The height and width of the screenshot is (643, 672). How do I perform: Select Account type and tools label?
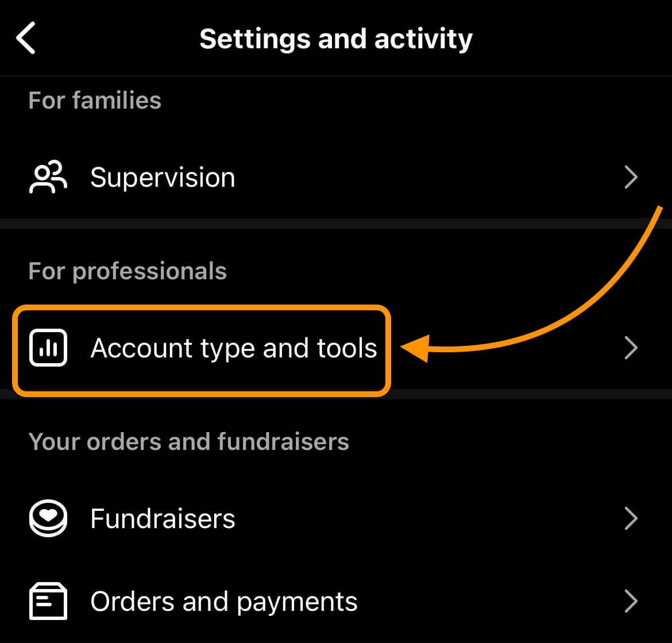point(234,348)
